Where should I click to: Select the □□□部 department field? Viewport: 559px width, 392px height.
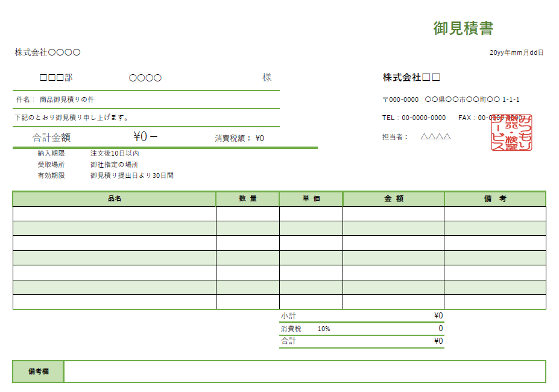(56, 78)
